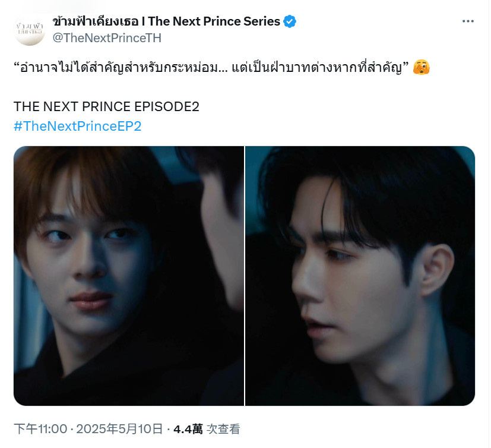Viewport: 491px width, 448px height.
Task: Click the ear of the right photo's man
Action: 436,270
